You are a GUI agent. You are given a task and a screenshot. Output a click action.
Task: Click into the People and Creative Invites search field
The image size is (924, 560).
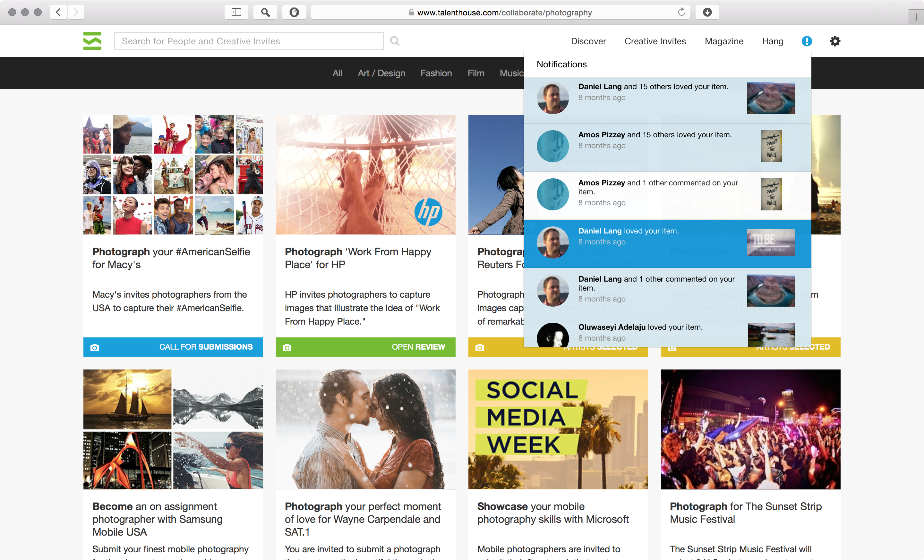click(248, 41)
